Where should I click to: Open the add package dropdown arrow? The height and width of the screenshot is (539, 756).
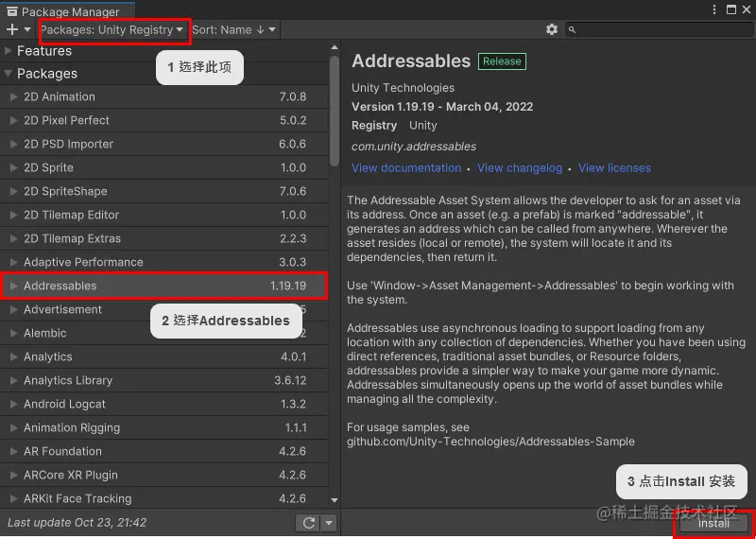[27, 30]
